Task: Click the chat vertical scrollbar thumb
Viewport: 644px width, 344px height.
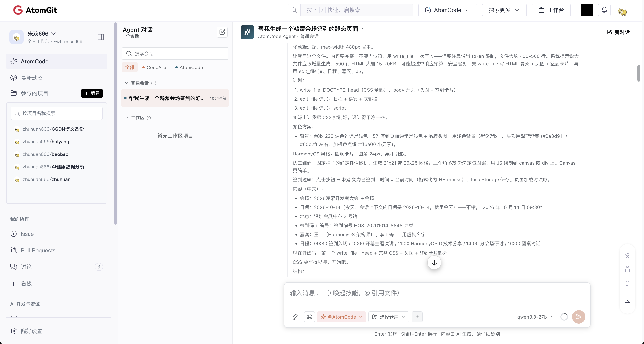Action: (x=638, y=73)
